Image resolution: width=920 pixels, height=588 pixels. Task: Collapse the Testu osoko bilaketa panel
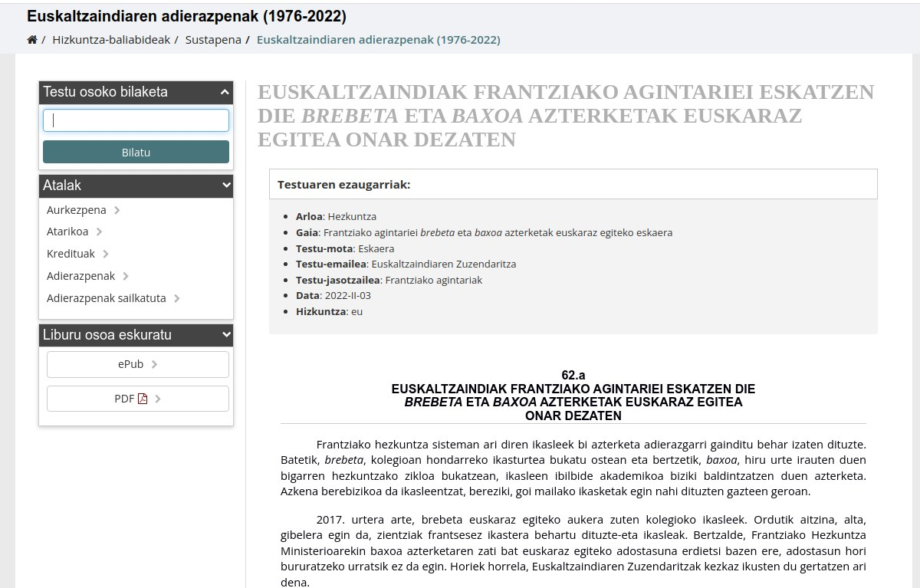[136, 92]
